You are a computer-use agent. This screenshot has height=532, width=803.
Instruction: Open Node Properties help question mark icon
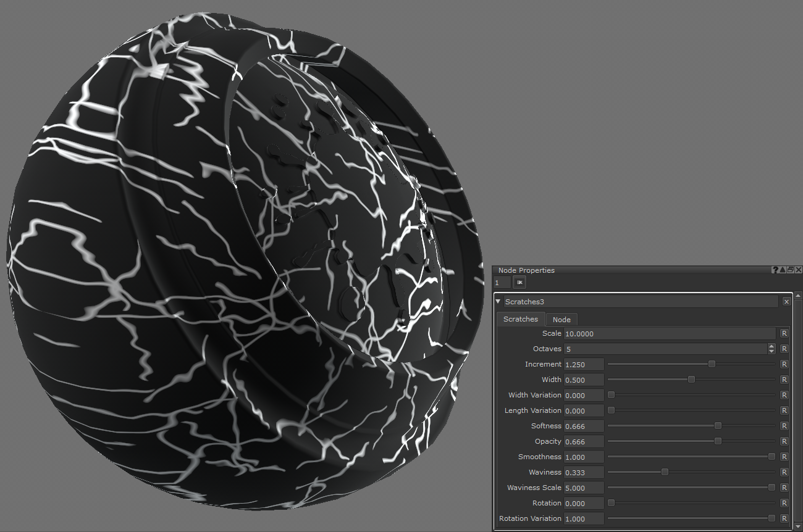click(775, 270)
